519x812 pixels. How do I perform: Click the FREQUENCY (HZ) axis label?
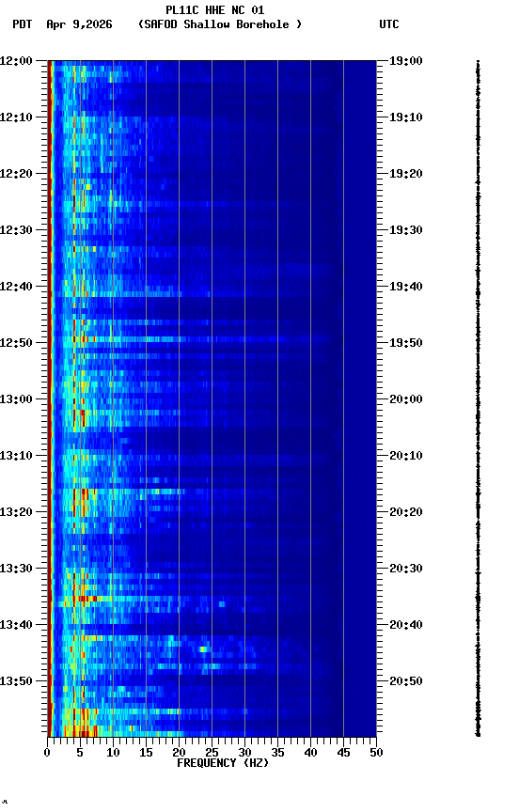(x=223, y=763)
